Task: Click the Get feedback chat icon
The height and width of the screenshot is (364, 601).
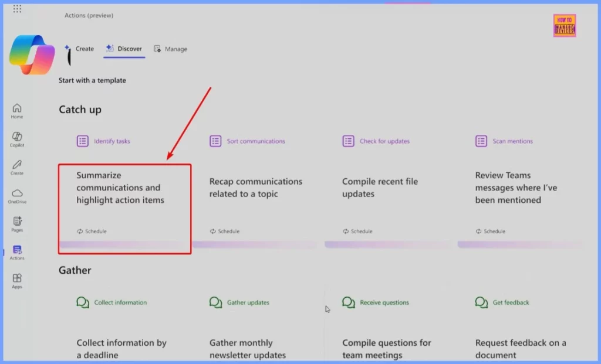Action: click(481, 302)
